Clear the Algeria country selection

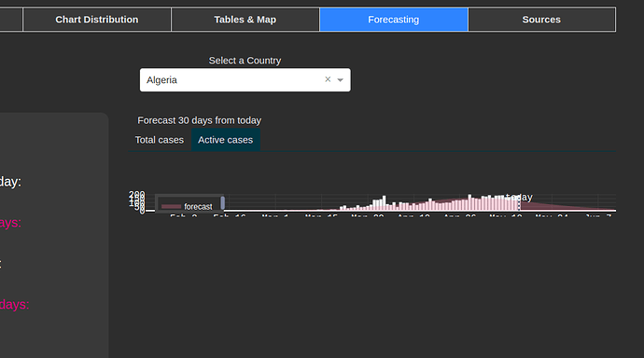[x=328, y=79]
